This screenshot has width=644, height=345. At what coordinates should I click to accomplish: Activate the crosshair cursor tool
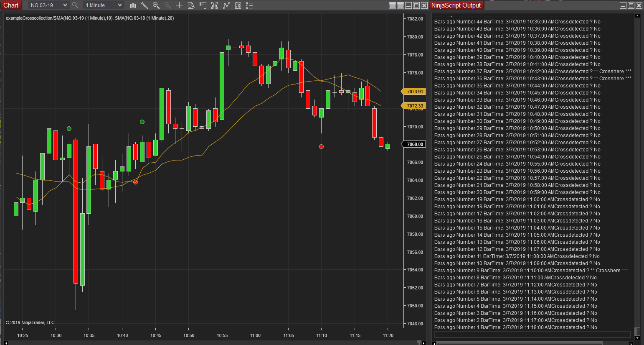(180, 5)
